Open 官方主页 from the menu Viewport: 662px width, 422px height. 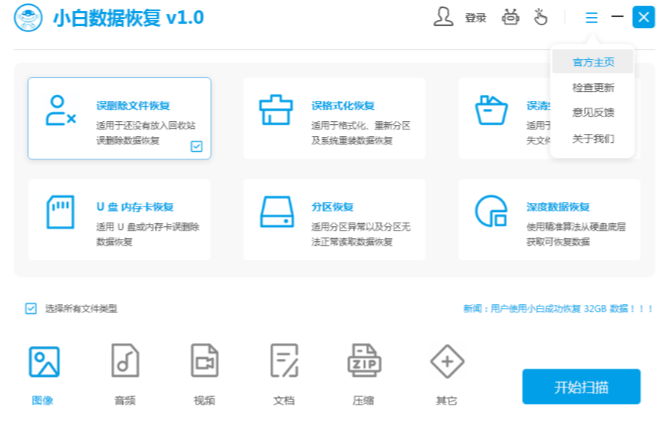tap(592, 62)
